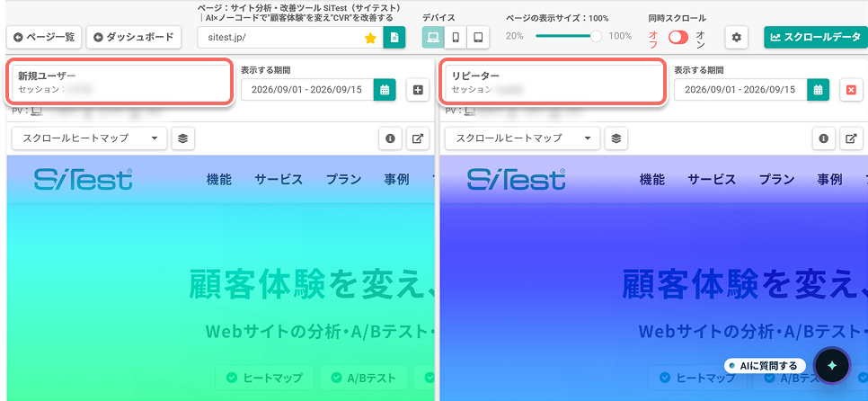Select tablet device view
The image size is (868, 401).
(478, 37)
